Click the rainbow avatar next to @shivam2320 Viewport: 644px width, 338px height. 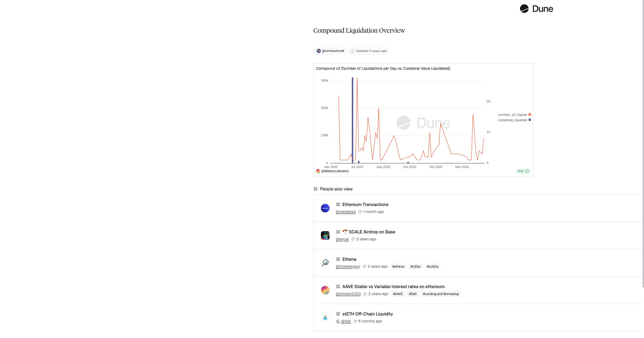pos(325,290)
